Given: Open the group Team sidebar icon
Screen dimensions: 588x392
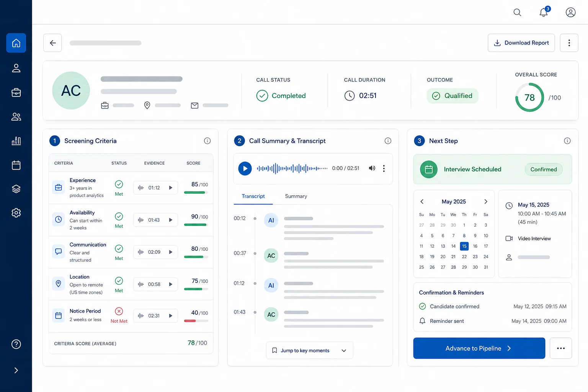Looking at the screenshot, I should click(16, 117).
